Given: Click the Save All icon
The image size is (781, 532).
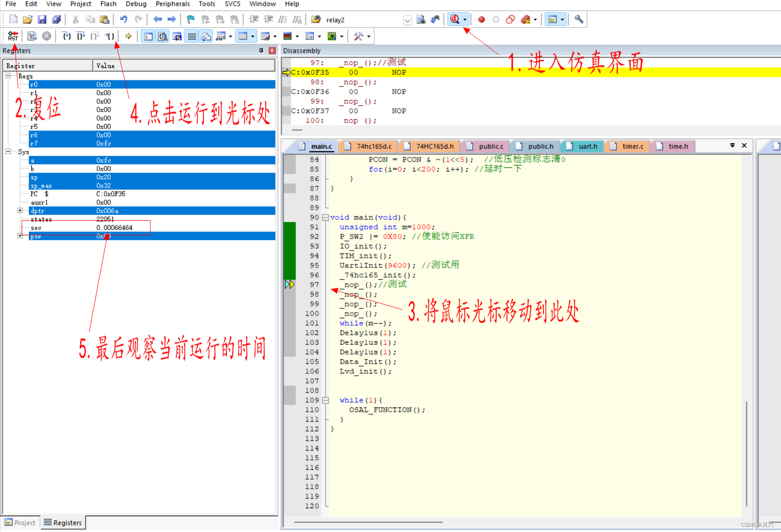Looking at the screenshot, I should [x=57, y=19].
